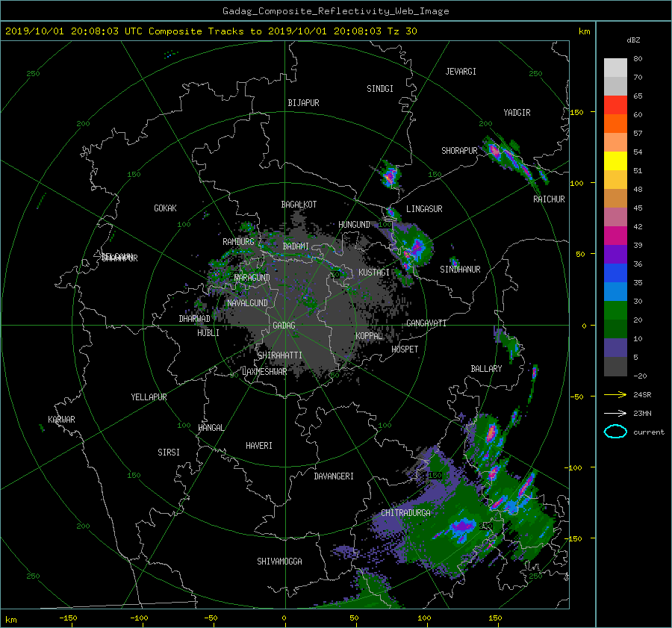Click the LAXMESHWAR city label
672x628 pixels.
pyautogui.click(x=264, y=372)
